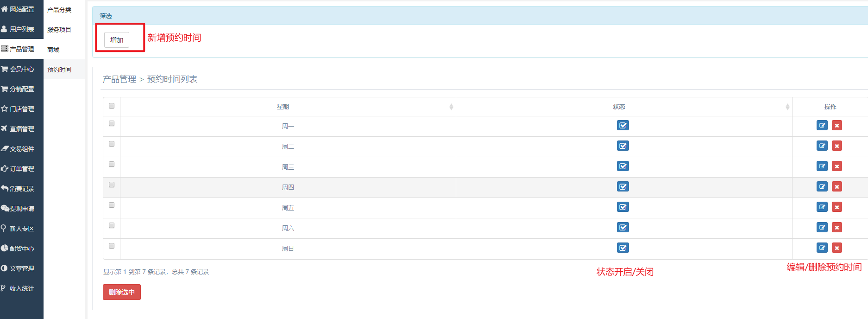Toggle the status for 周二
The height and width of the screenshot is (319, 868).
point(623,146)
